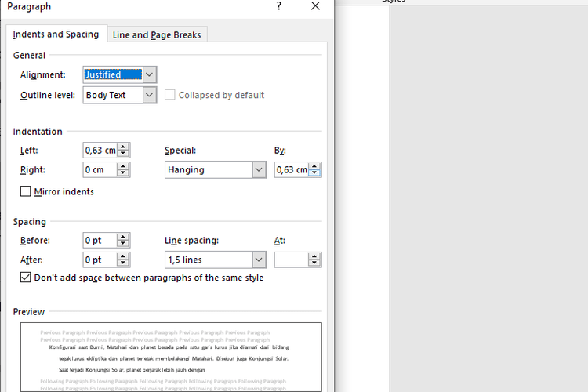Close the Paragraph dialog
This screenshot has height=392, width=588.
click(x=315, y=6)
